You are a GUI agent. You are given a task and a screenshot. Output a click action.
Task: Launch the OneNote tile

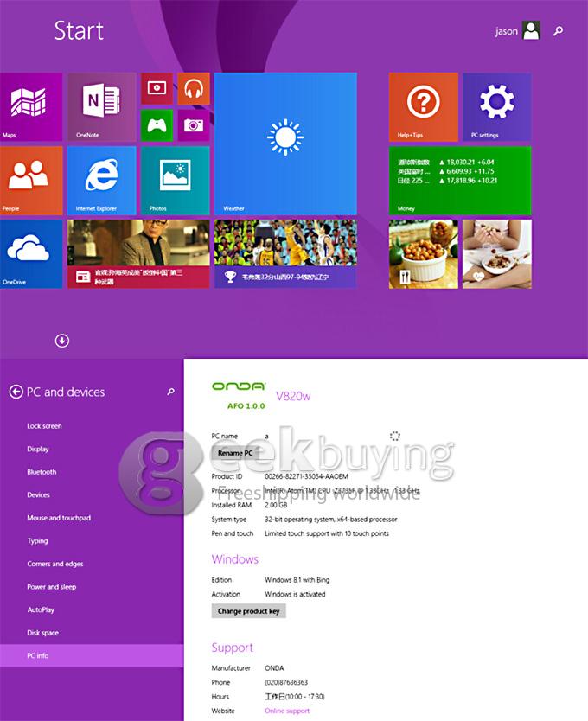(102, 106)
